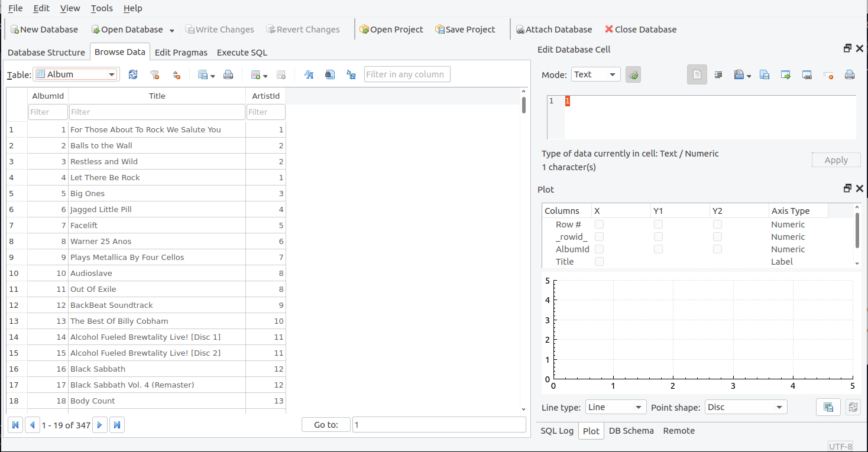Click the Title column filter box
This screenshot has height=452, width=868.
(x=157, y=112)
